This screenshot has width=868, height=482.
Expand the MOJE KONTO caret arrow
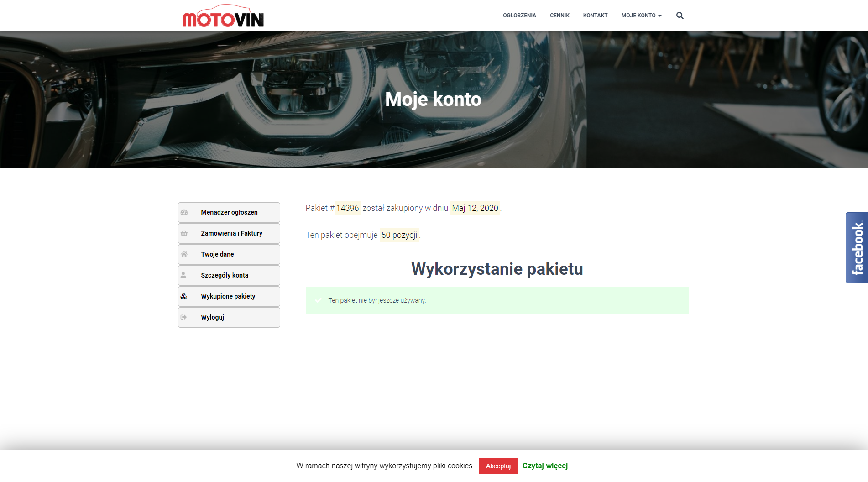point(660,15)
